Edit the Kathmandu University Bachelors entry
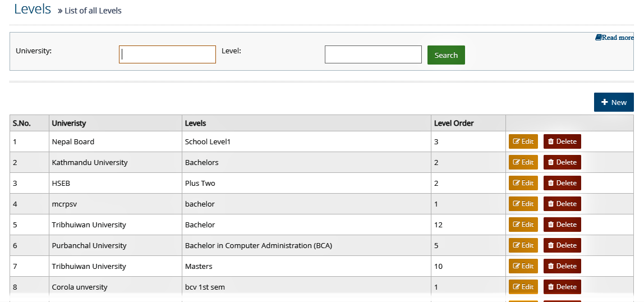The height and width of the screenshot is (302, 644). tap(523, 162)
